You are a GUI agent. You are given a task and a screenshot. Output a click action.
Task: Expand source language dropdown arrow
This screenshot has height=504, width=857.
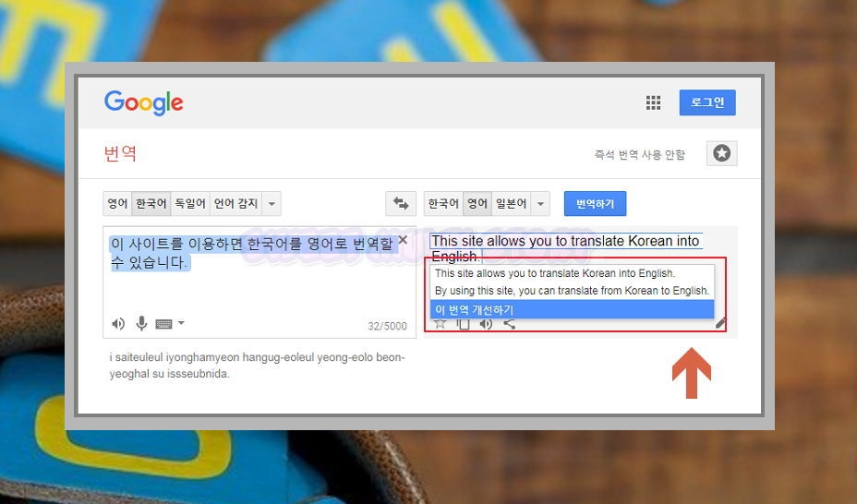click(272, 204)
